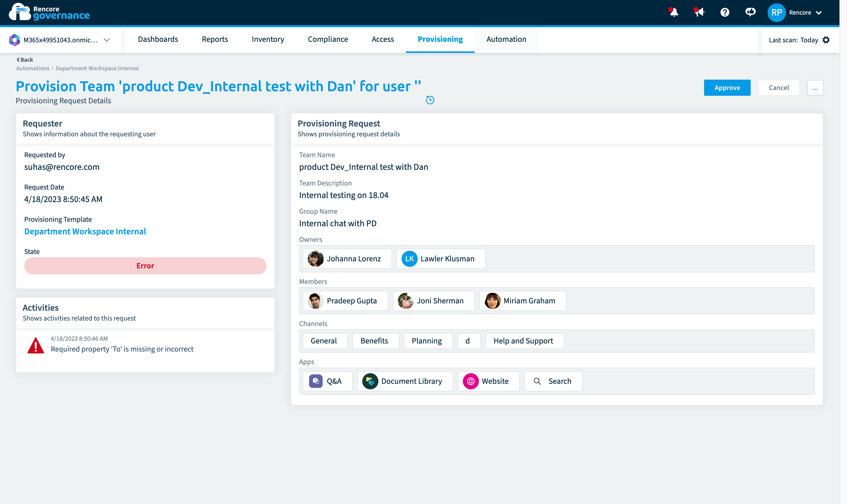Click description 'Internal testing on 18.04'

coord(344,195)
